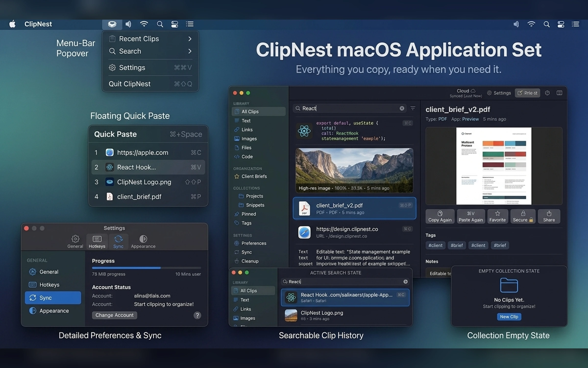Open Images category in main window sidebar
The width and height of the screenshot is (588, 368).
click(x=258, y=139)
